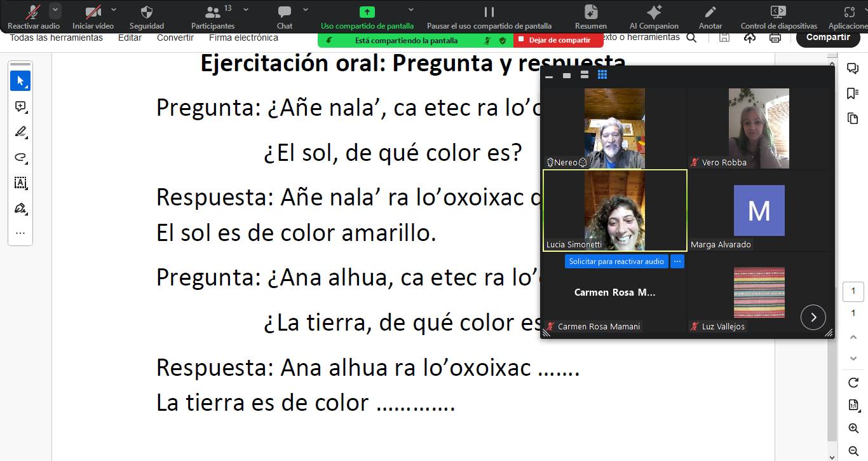
Task: Open the Firma electrónica menu
Action: click(243, 38)
